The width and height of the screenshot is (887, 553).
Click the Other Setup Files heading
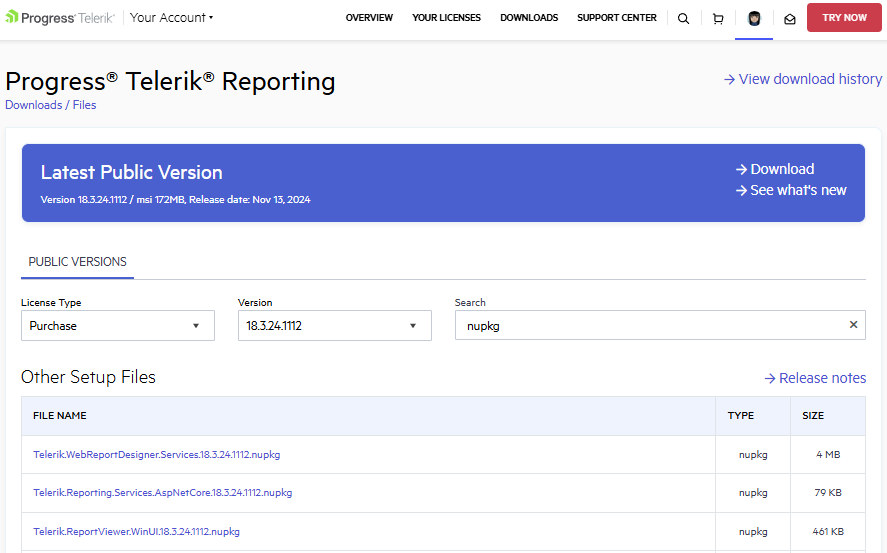click(88, 377)
